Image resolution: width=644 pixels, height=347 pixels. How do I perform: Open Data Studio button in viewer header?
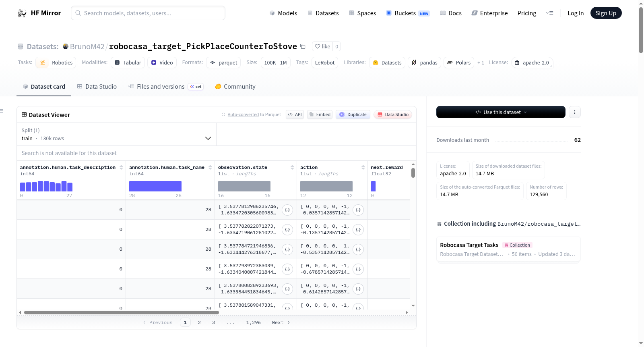pyautogui.click(x=393, y=114)
